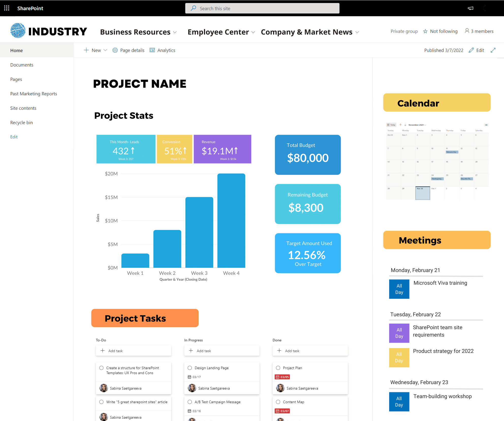Expand page to full-screen with arrows icon

tap(493, 50)
